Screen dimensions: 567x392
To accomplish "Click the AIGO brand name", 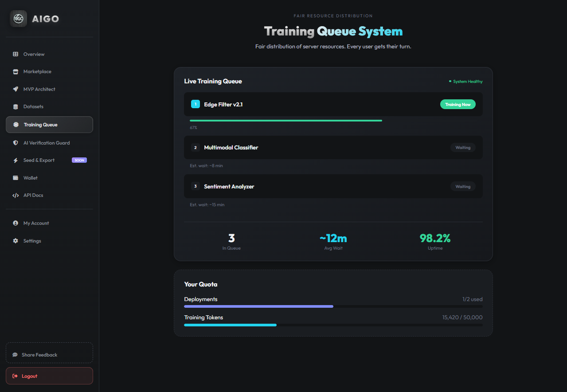I will (45, 19).
